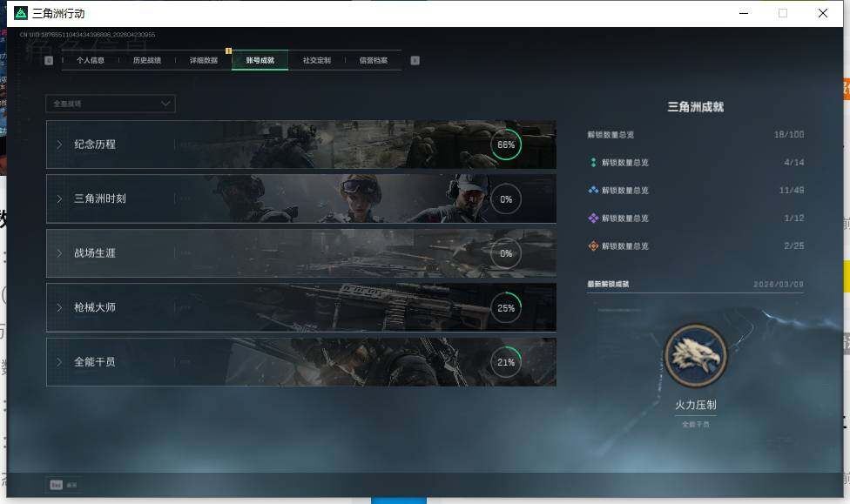Click the 66% progress ring on 纪念历程
This screenshot has height=504, width=850.
[x=506, y=144]
